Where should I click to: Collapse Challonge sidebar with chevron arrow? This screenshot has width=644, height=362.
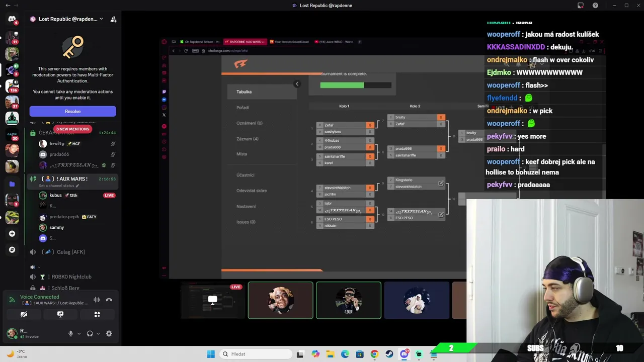(x=297, y=84)
